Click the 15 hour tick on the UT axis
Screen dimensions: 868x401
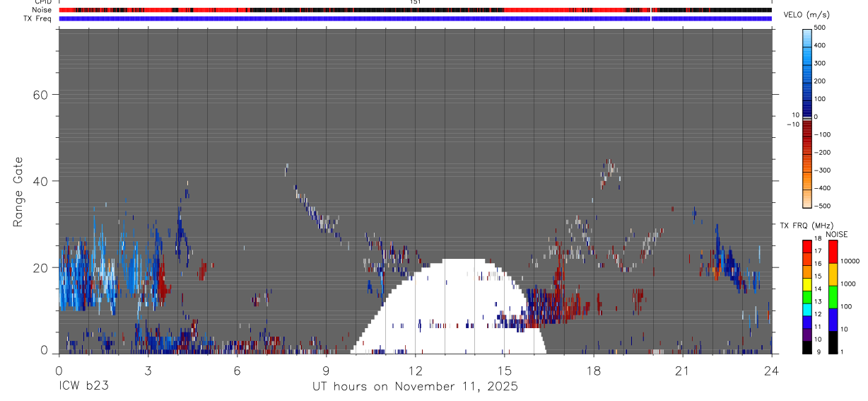tap(504, 370)
